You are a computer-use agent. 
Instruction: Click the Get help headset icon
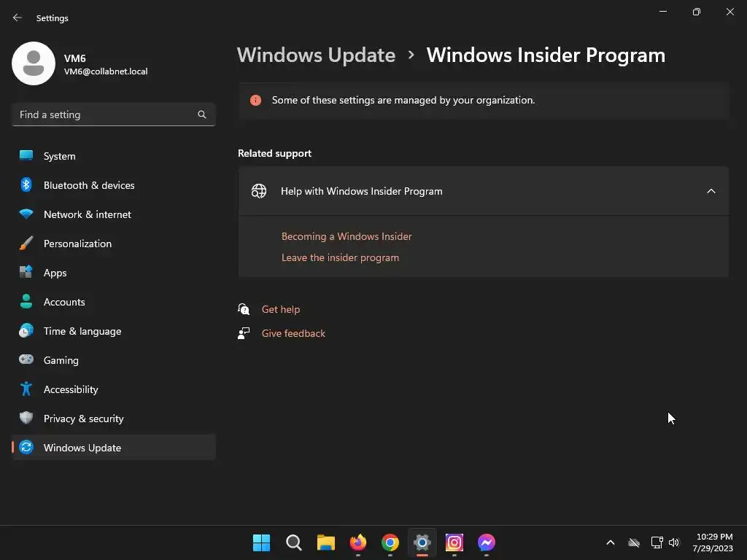point(244,309)
